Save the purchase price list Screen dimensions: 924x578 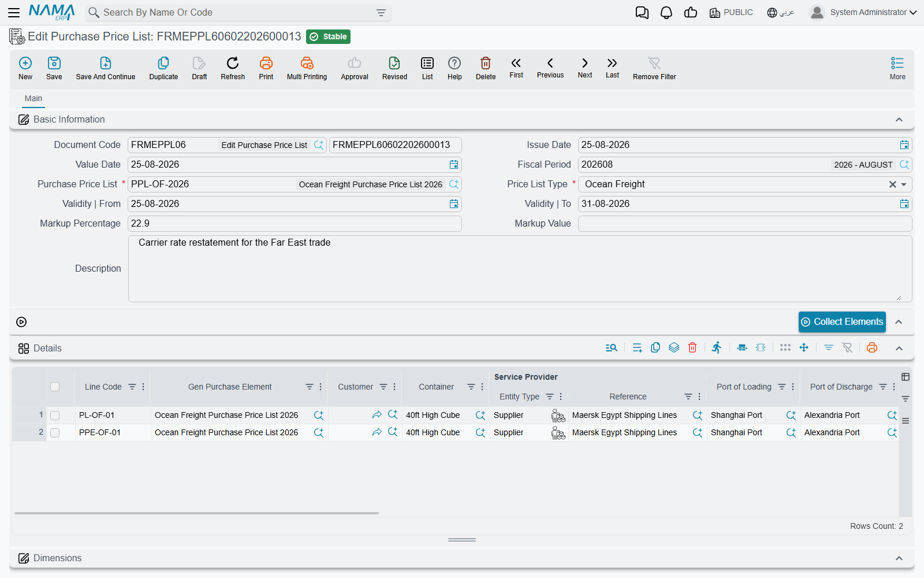[54, 68]
